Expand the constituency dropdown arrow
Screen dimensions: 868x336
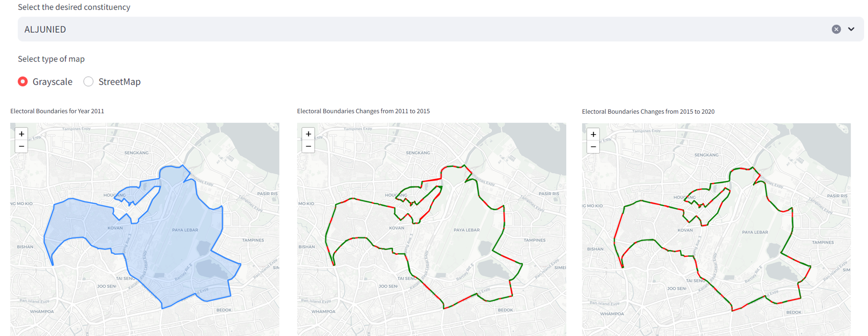(851, 29)
